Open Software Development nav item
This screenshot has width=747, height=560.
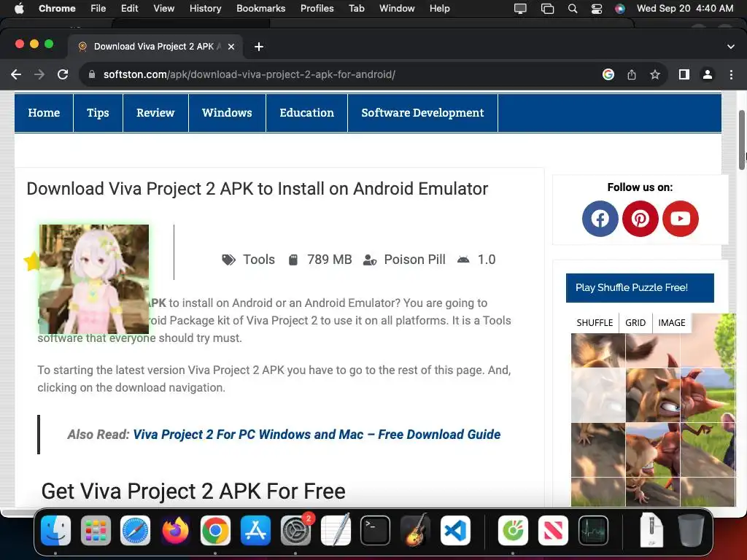coord(422,113)
